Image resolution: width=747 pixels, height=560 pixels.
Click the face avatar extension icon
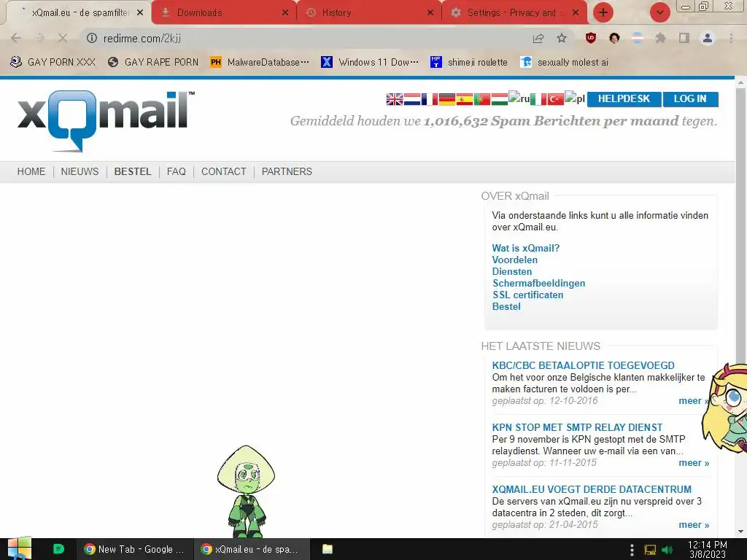pos(614,38)
